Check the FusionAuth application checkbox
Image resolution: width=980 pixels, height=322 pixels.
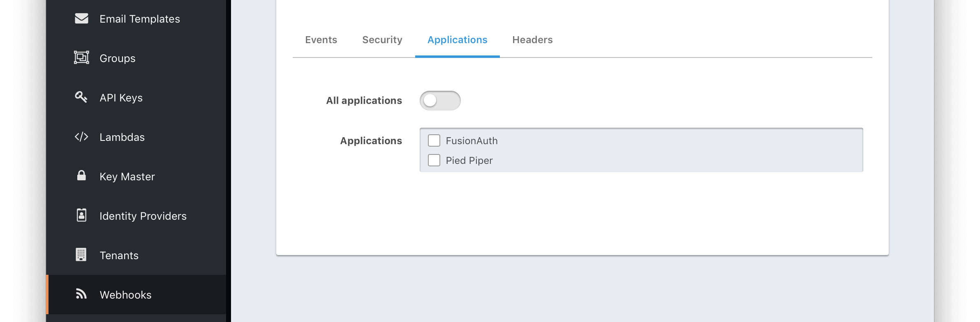tap(434, 140)
